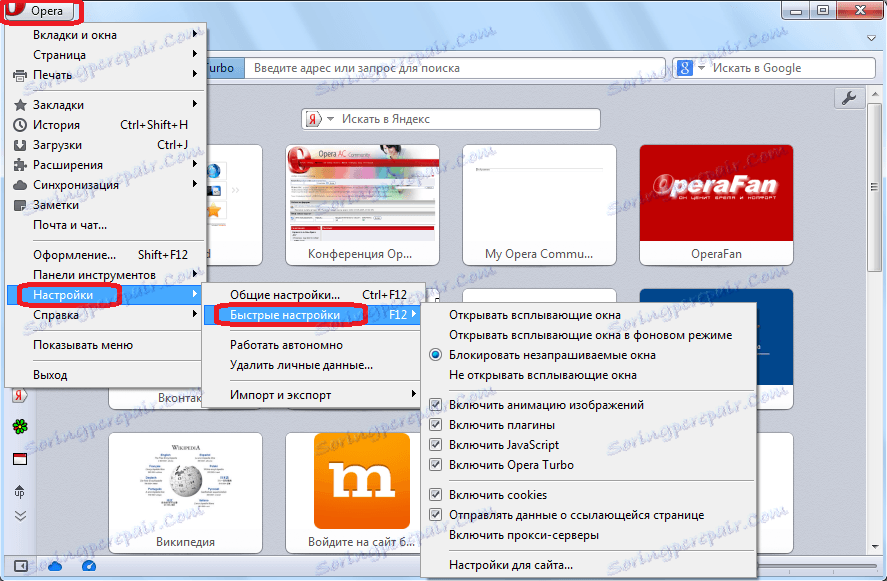Click the Opera Link cloud status icon
This screenshot has width=887, height=581.
55,566
